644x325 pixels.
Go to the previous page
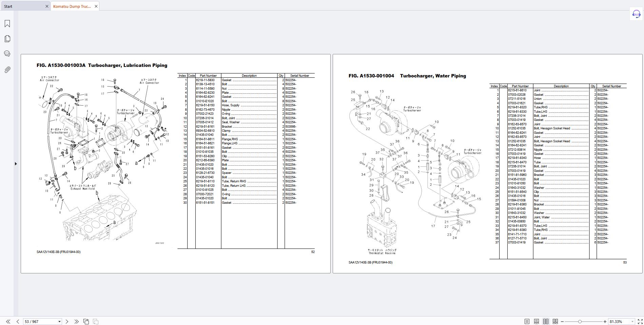click(18, 322)
